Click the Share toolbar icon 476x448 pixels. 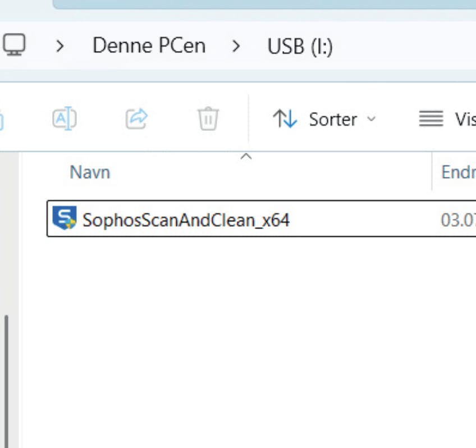click(136, 118)
